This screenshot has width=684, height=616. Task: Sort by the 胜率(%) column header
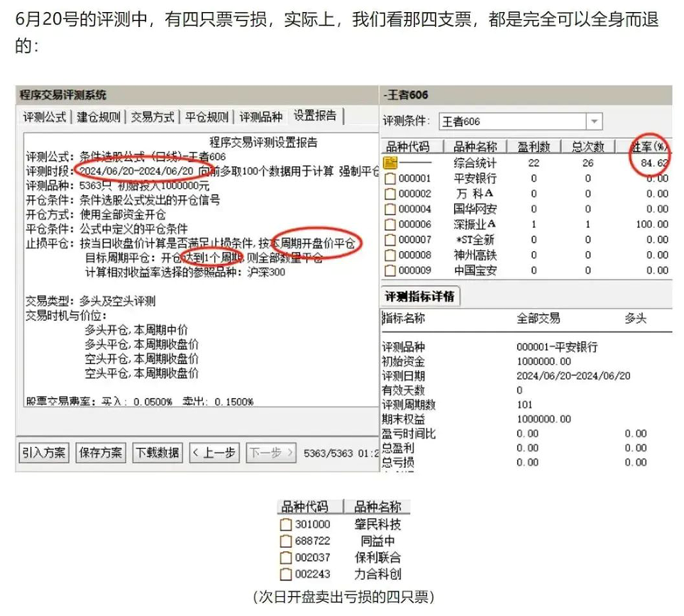coord(649,147)
